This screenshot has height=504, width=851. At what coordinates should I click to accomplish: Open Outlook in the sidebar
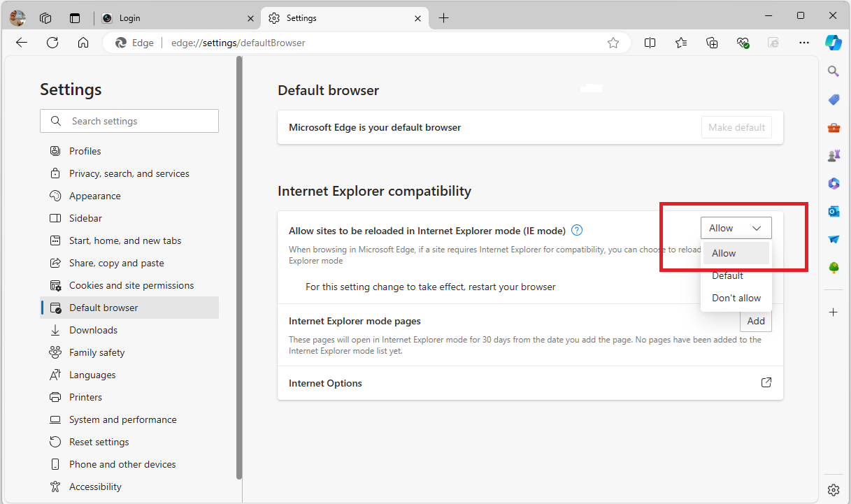click(834, 211)
